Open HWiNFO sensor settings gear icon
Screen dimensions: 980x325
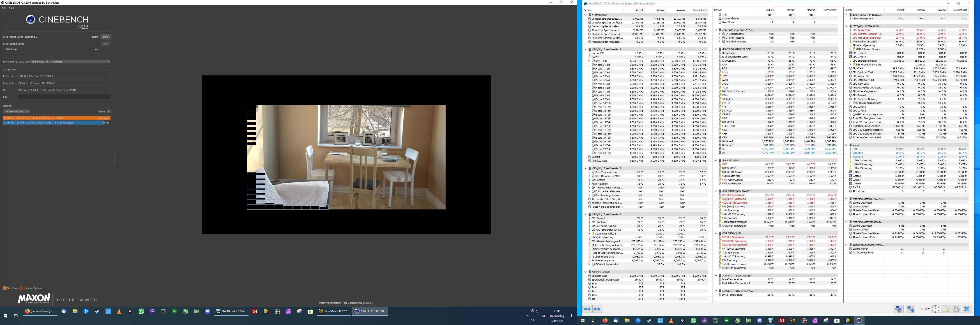pos(956,309)
